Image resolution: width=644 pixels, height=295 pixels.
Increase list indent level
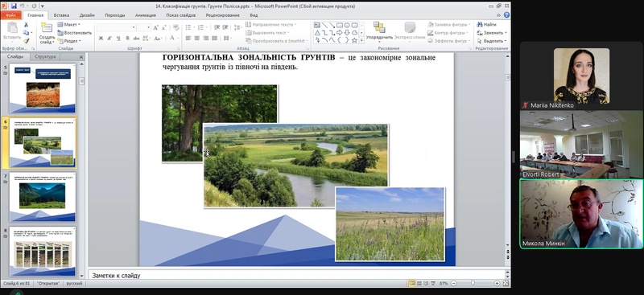226,27
